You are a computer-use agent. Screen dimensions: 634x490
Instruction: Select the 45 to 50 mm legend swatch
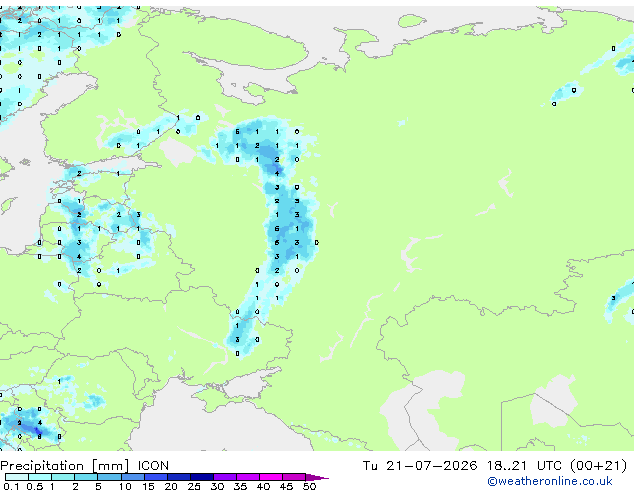pos(294,477)
